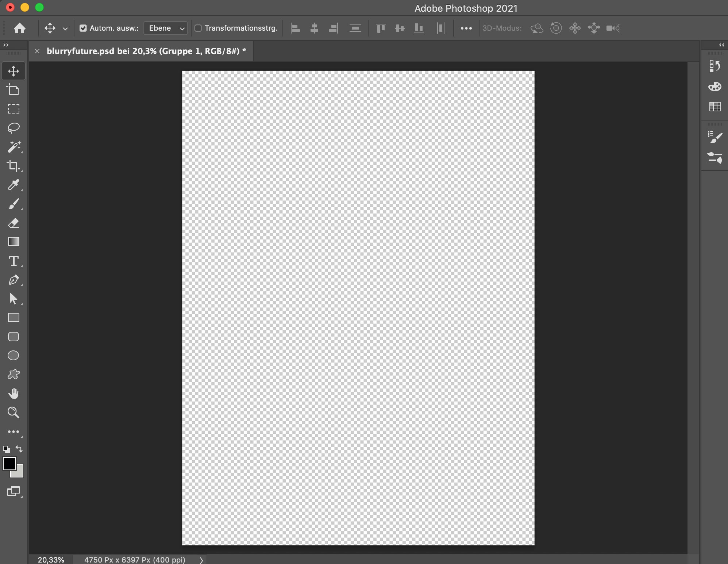Open the History panel icon

[x=714, y=66]
